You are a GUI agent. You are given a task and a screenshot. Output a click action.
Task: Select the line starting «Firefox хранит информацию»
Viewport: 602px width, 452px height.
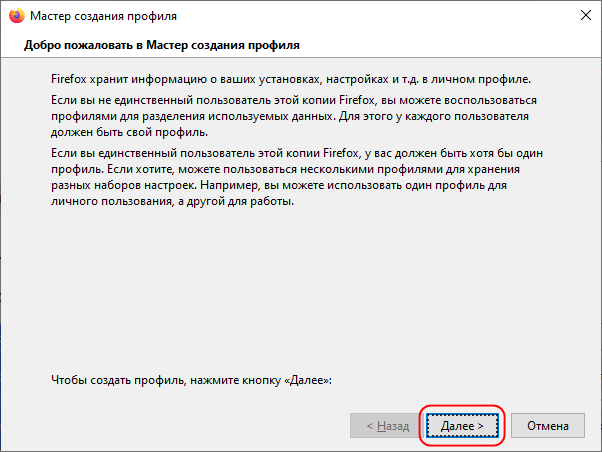coord(291,79)
